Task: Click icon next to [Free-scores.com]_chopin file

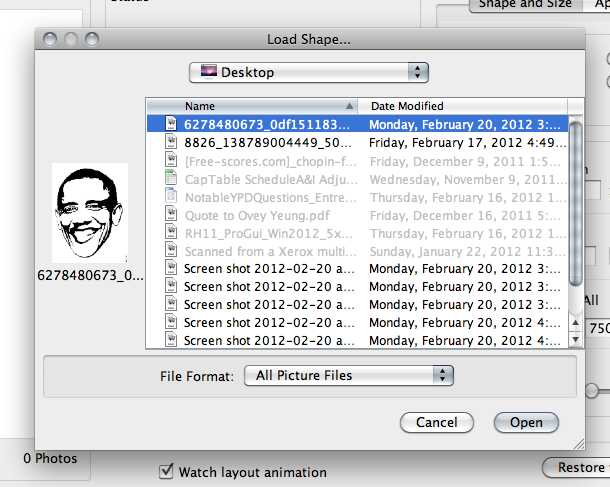Action: pos(171,160)
